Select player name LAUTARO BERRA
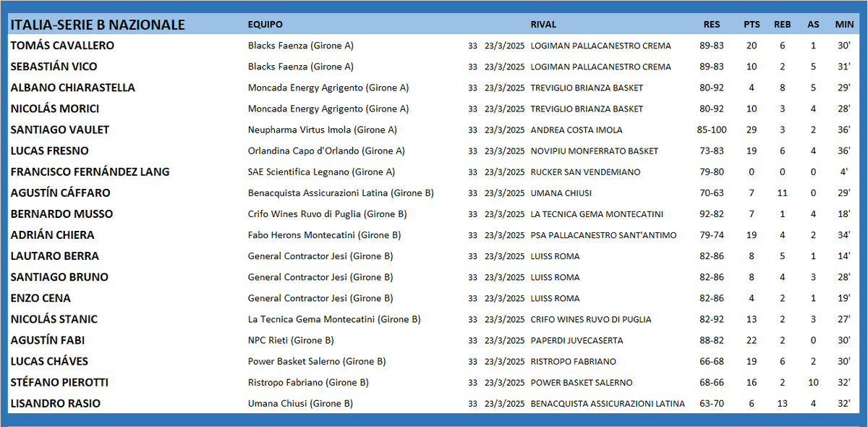868x427 pixels. click(55, 255)
